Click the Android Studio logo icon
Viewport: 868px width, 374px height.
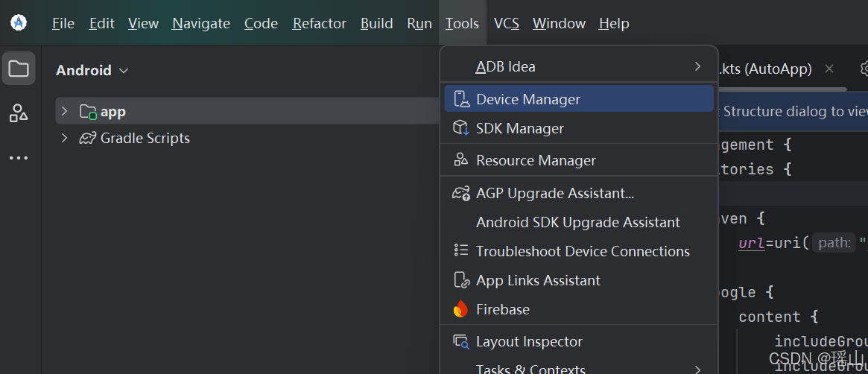pos(19,22)
